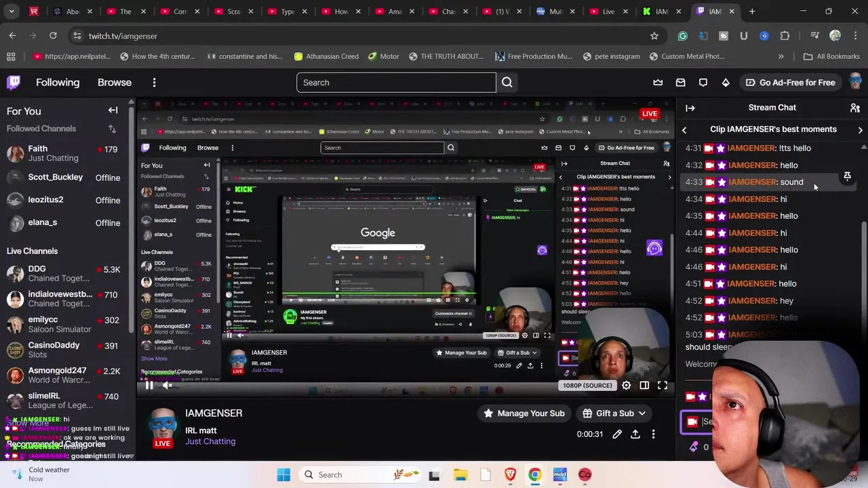This screenshot has height=488, width=868.
Task: Click Manage Your Sub button
Action: tap(524, 413)
